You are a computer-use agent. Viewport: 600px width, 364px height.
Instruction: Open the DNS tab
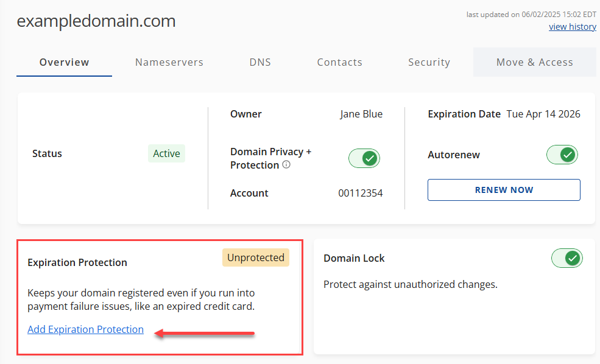(260, 62)
